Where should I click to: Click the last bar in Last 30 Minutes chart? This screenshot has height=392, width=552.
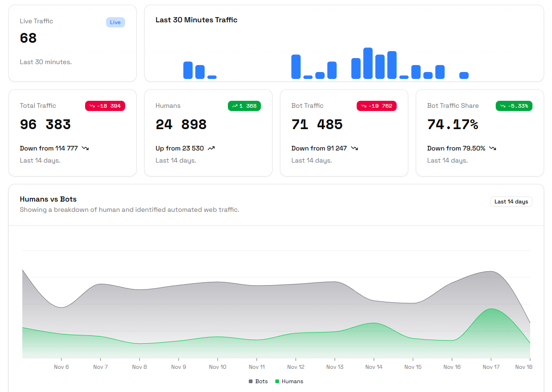tap(464, 75)
